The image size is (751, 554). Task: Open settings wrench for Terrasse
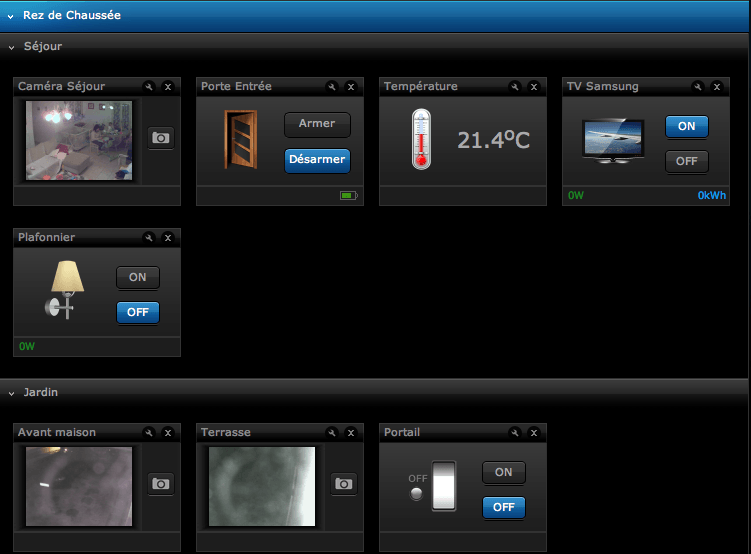tap(332, 433)
